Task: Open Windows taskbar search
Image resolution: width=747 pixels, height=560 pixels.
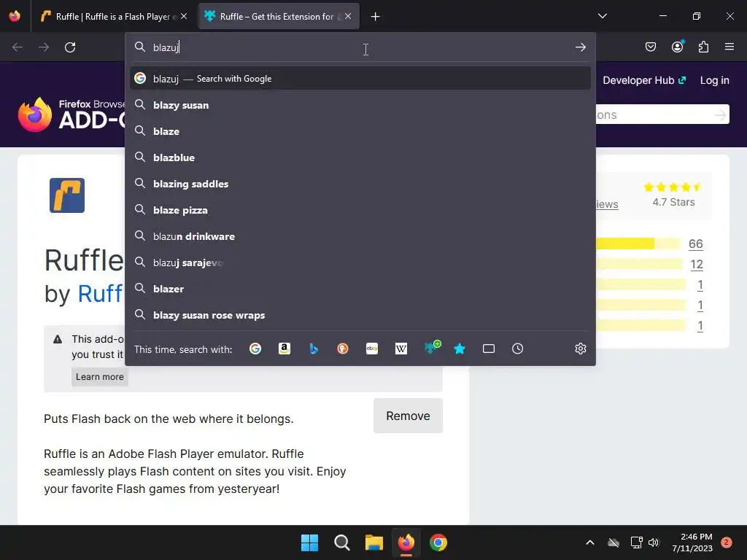Action: click(341, 542)
